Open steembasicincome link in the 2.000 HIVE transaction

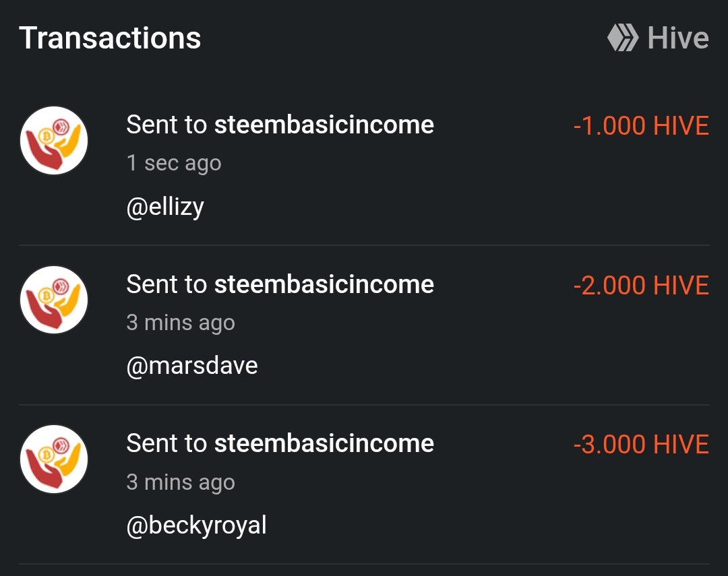pyautogui.click(x=324, y=284)
